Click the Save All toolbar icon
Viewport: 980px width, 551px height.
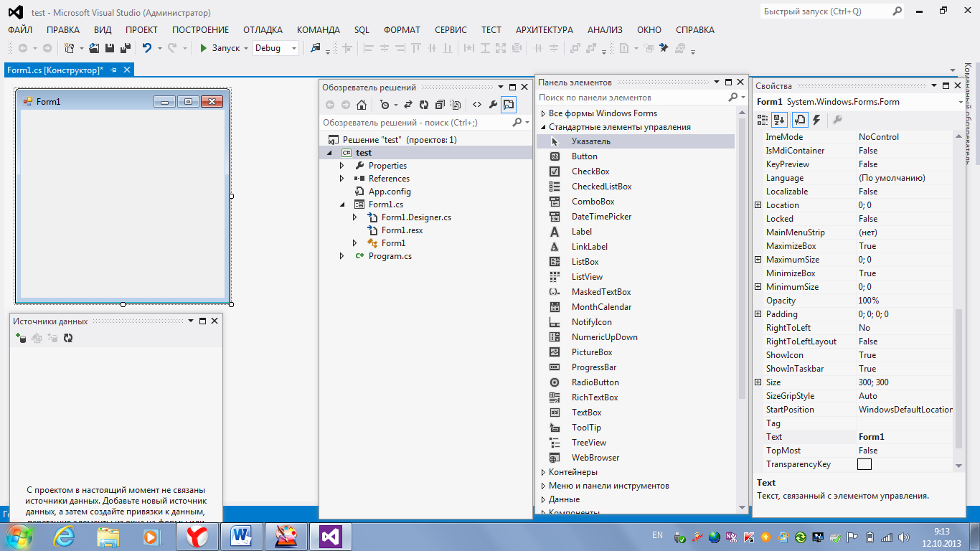(x=125, y=48)
